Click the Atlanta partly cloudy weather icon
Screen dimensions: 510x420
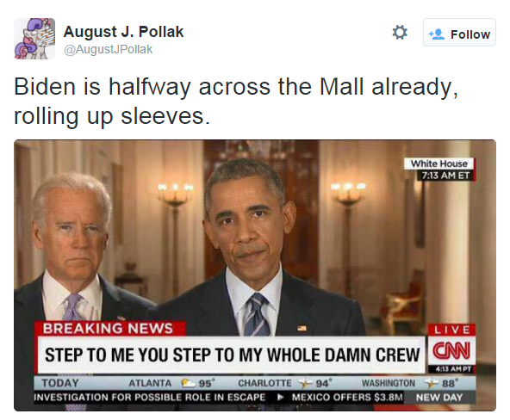(x=189, y=383)
